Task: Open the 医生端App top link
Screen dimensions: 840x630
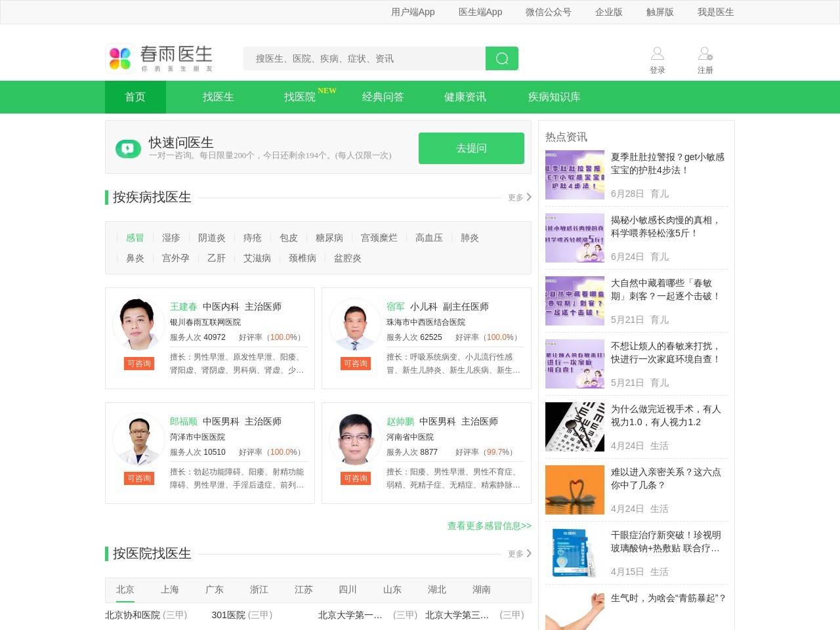Action: pos(480,12)
